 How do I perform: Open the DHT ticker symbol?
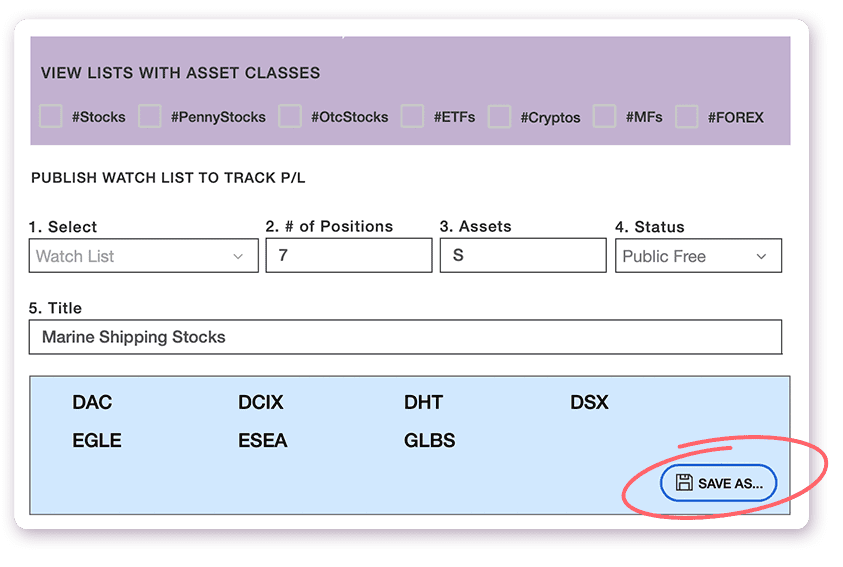pos(423,403)
